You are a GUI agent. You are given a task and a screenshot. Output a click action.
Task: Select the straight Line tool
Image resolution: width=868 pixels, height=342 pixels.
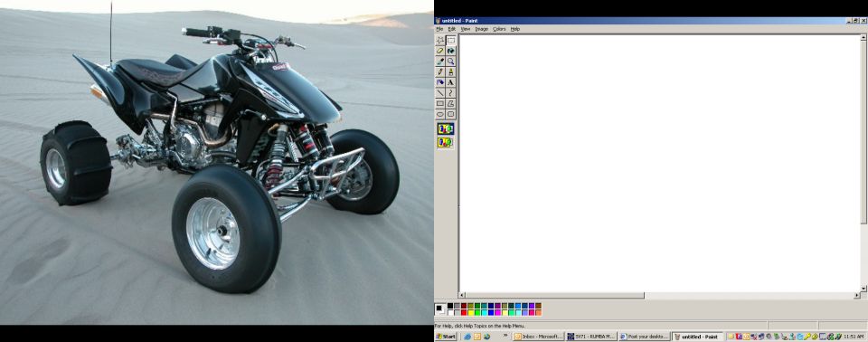[x=440, y=92]
